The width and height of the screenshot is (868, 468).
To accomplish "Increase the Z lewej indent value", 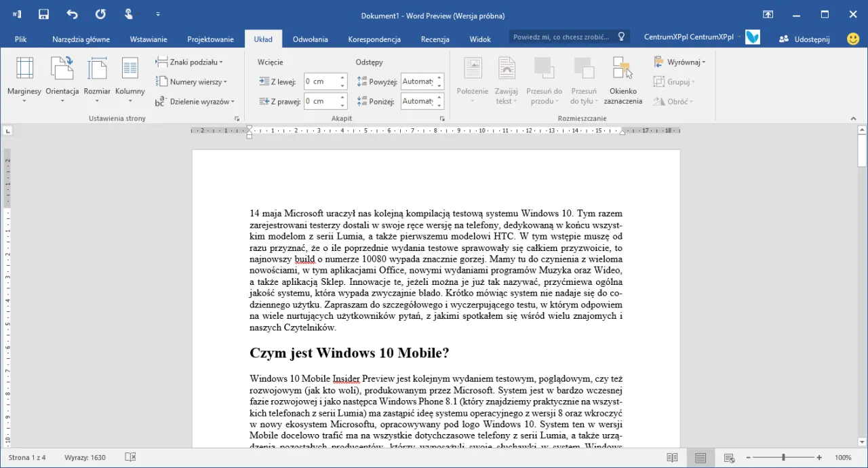I will pyautogui.click(x=343, y=77).
